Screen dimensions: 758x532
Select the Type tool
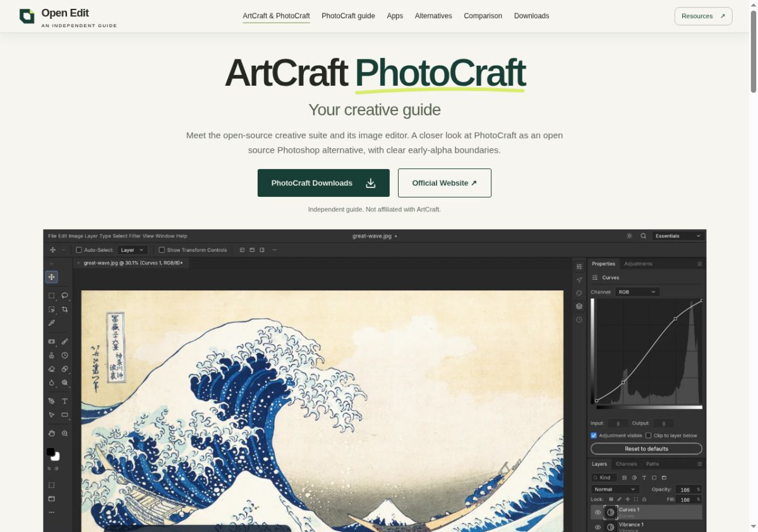click(64, 401)
